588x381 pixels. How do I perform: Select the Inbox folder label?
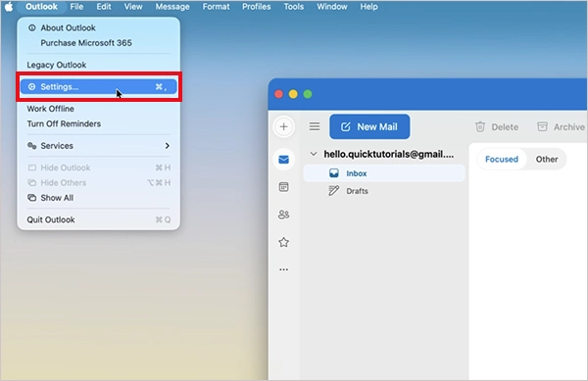(357, 173)
